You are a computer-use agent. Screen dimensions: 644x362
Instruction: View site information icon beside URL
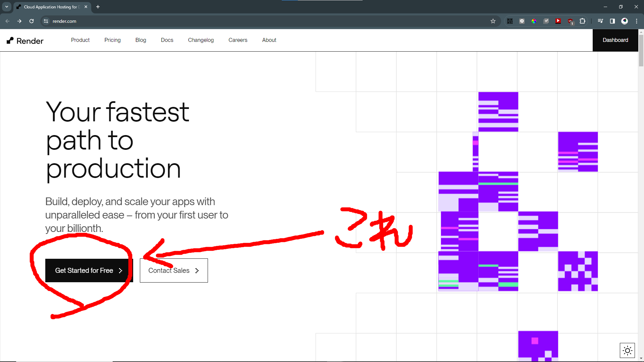click(46, 21)
